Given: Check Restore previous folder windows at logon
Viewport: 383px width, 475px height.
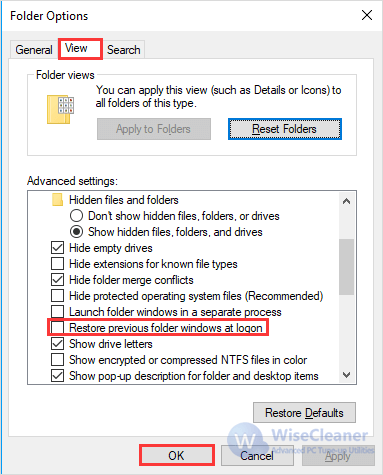Looking at the screenshot, I should click(x=57, y=328).
